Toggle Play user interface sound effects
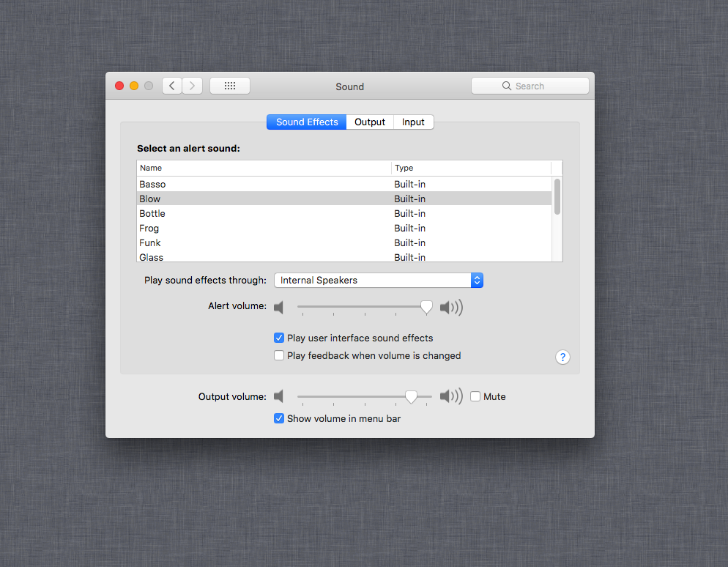Viewport: 728px width, 567px height. (279, 338)
